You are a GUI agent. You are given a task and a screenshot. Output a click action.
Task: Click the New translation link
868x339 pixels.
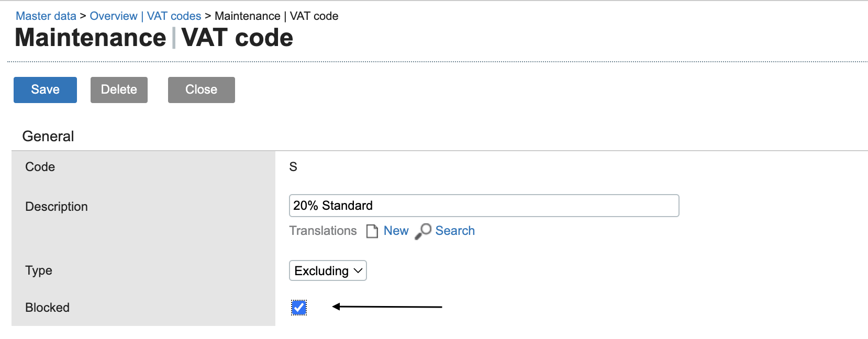396,231
